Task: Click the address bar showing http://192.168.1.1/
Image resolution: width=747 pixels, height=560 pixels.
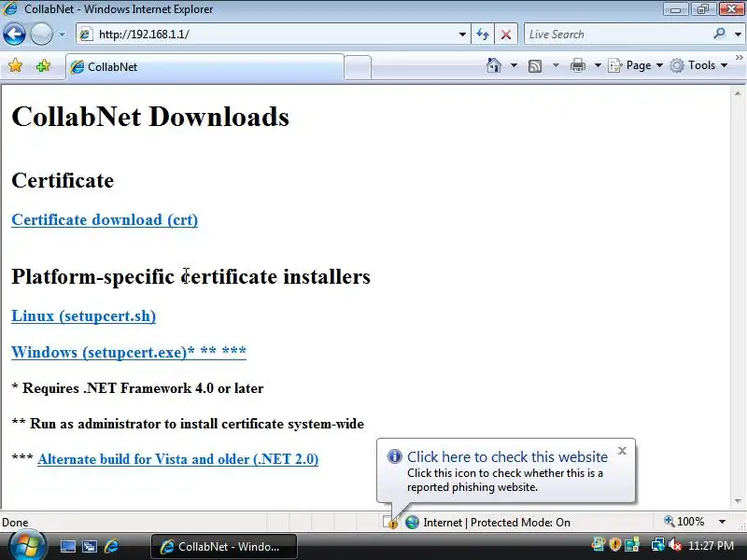Action: 273,35
